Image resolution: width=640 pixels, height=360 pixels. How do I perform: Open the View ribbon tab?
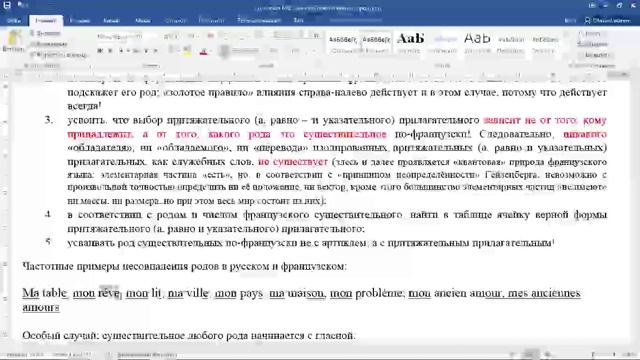coord(298,20)
